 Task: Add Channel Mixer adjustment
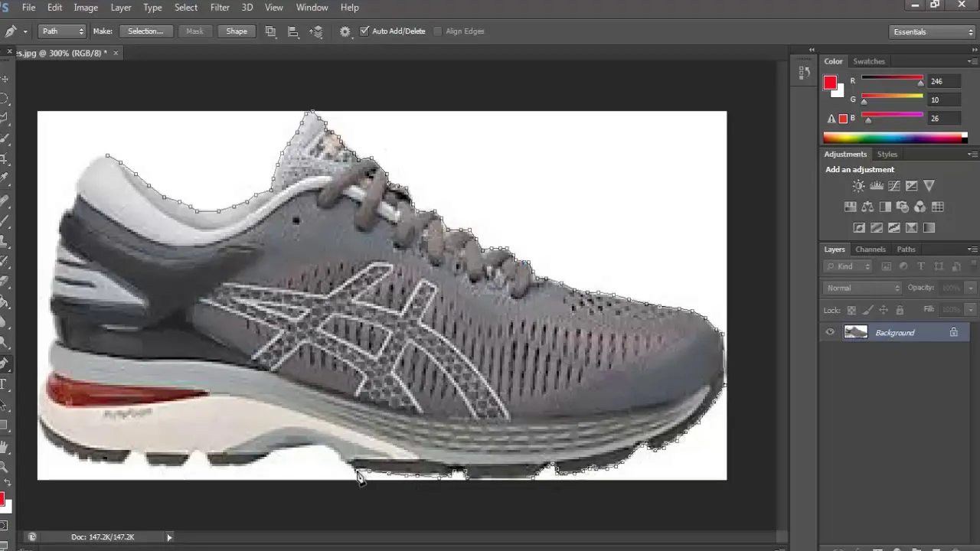tap(920, 207)
